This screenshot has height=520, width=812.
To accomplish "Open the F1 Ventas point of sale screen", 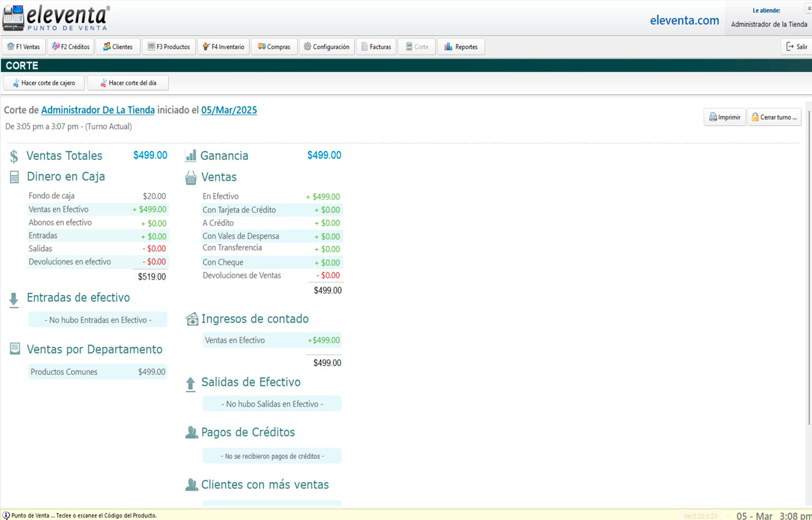I will point(23,46).
